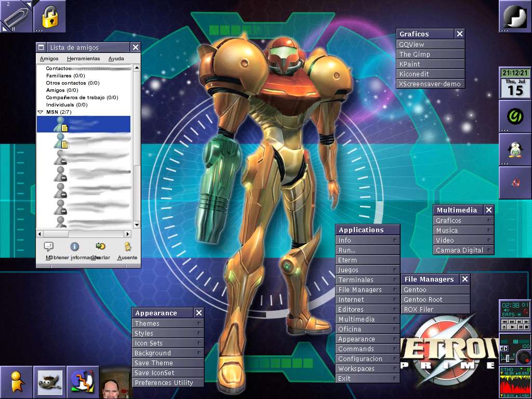The height and width of the screenshot is (399, 532).
Task: Expand Juegos submenu
Action: pyautogui.click(x=368, y=270)
